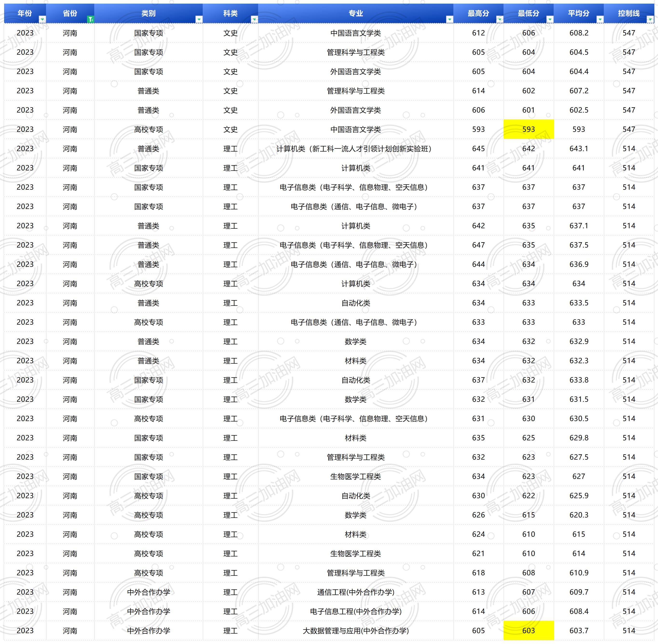The width and height of the screenshot is (658, 644).
Task: Click average score 633.8
Action: [578, 380]
